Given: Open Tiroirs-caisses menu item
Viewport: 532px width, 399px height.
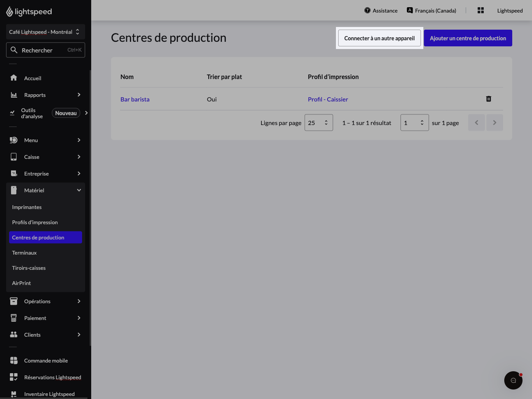Looking at the screenshot, I should coord(46,268).
